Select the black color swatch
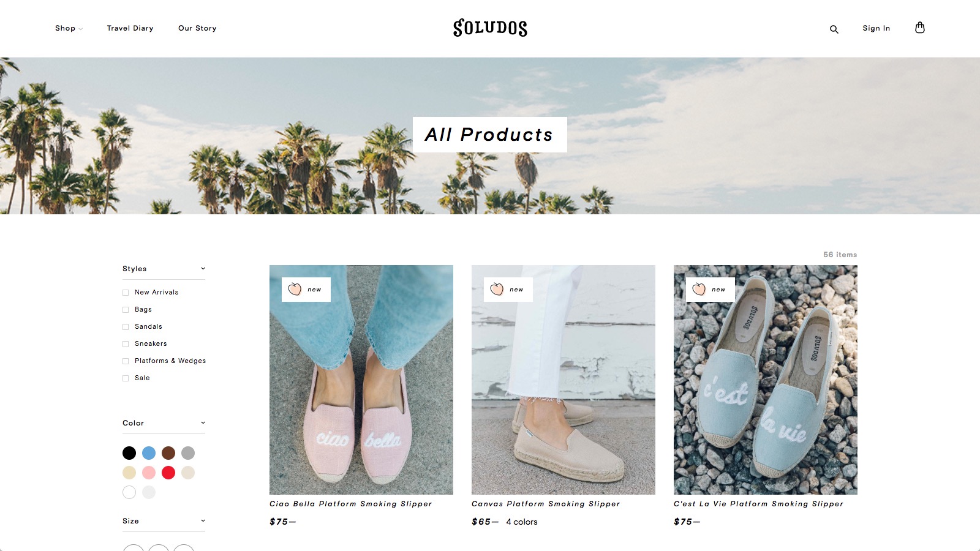Screen dimensions: 980x551 tap(129, 453)
